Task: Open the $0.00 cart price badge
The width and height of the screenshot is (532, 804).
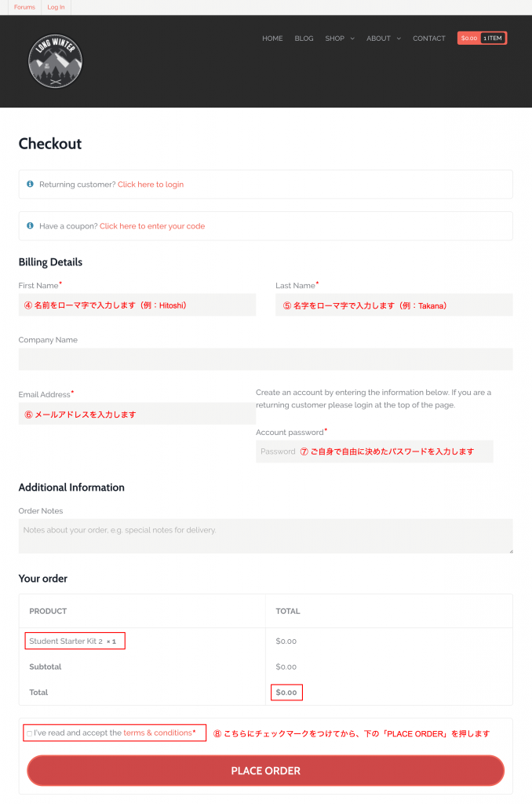Action: [469, 38]
